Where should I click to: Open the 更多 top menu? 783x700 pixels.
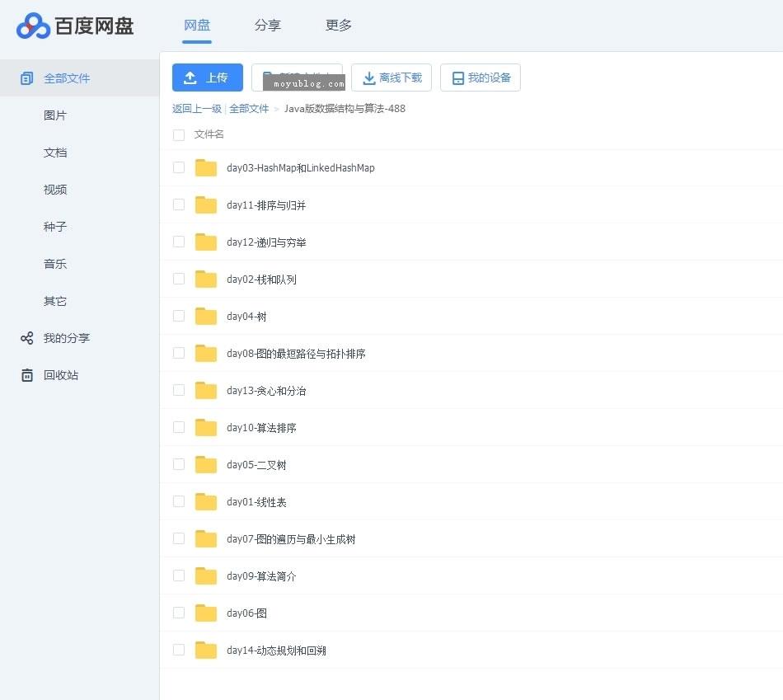[338, 26]
